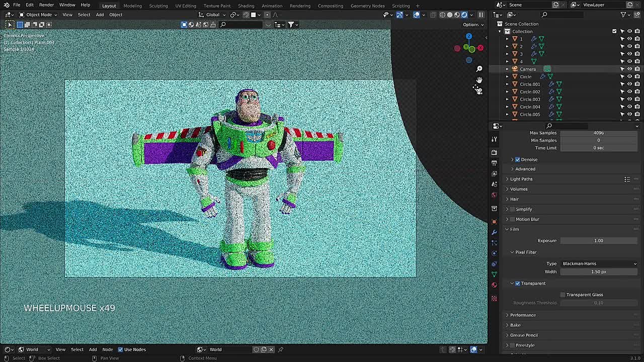
Task: Open the Scene properties tab icon
Action: (x=494, y=184)
